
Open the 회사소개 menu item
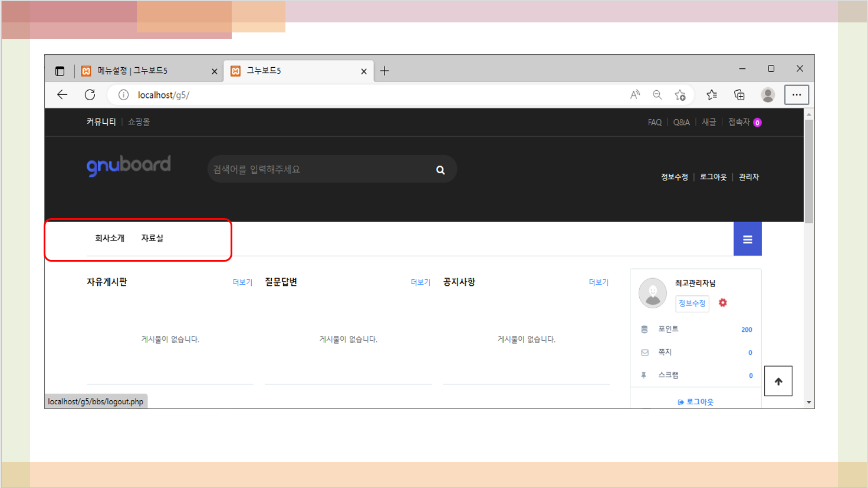click(x=110, y=238)
